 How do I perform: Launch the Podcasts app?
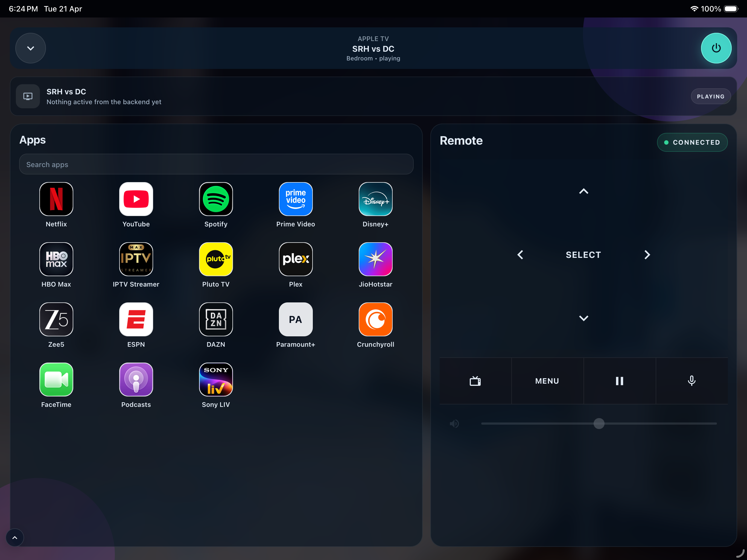pos(136,379)
